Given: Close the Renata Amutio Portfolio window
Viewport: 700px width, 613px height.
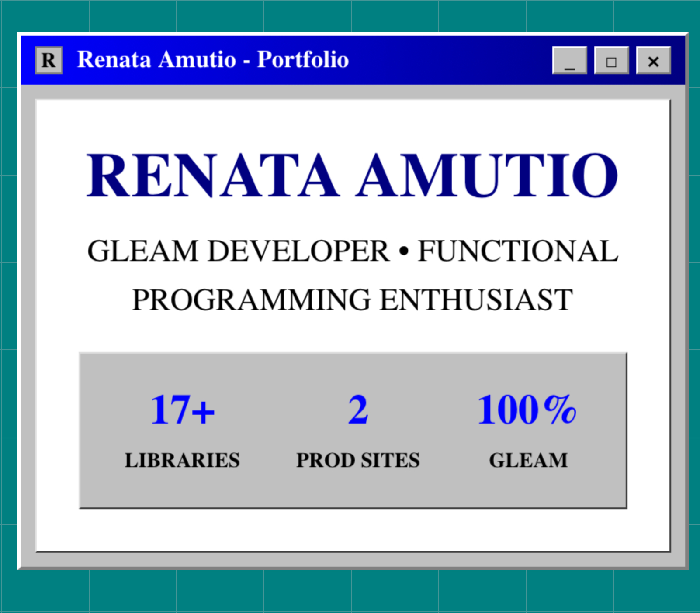Looking at the screenshot, I should tap(653, 60).
